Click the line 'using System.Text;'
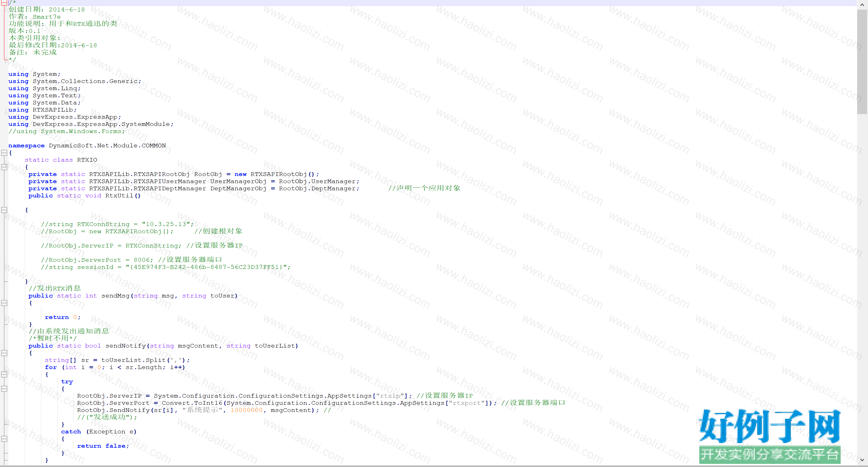Image resolution: width=868 pixels, height=467 pixels. (44, 95)
